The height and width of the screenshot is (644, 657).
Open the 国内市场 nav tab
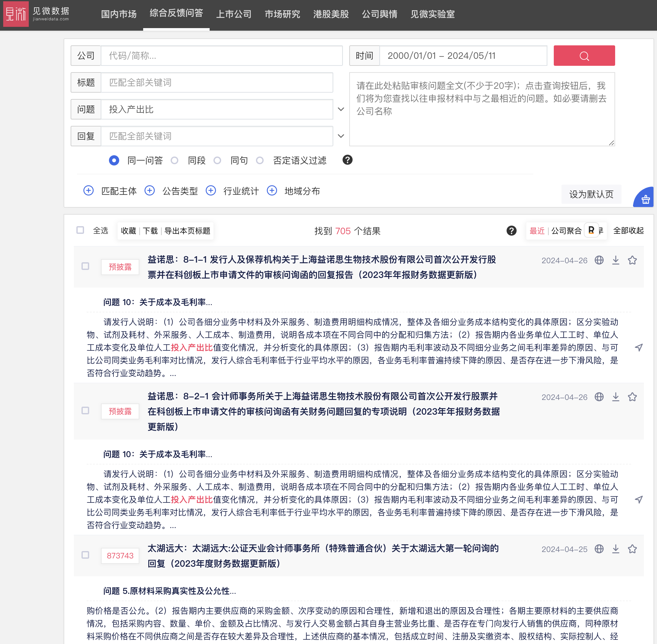[119, 14]
